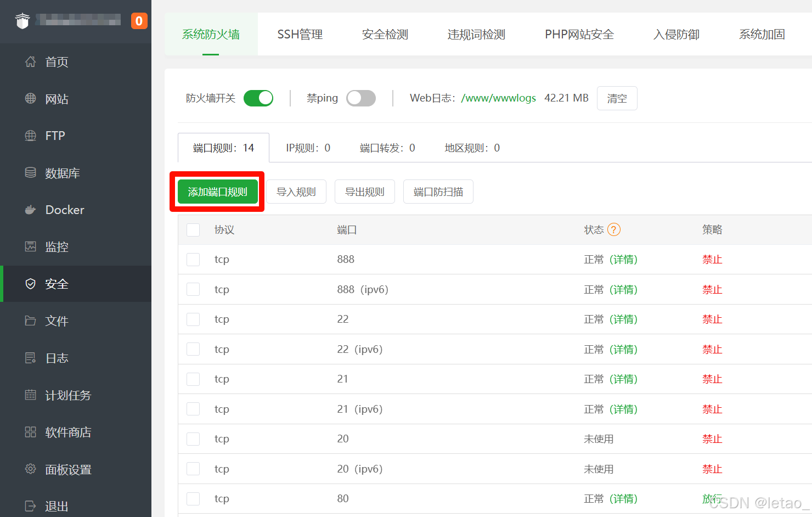Click the log icon beside 日志
812x517 pixels.
tap(31, 358)
